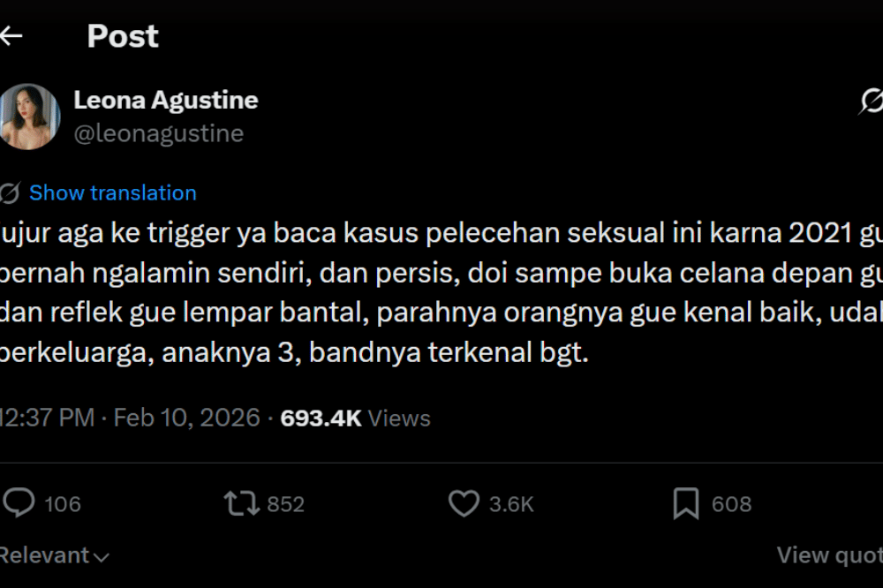The width and height of the screenshot is (883, 588).
Task: See who gave the 3.6K likes
Action: [509, 502]
